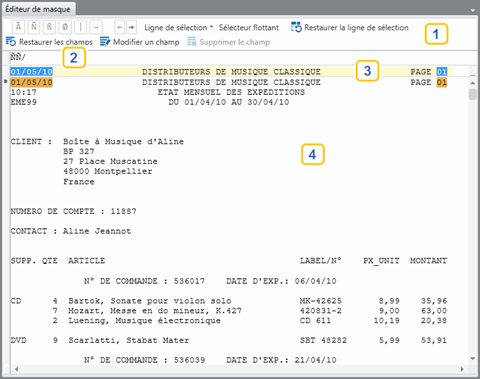Click the selection line field containing ÑÑ/
Image resolution: width=480 pixels, height=379 pixels.
240,57
